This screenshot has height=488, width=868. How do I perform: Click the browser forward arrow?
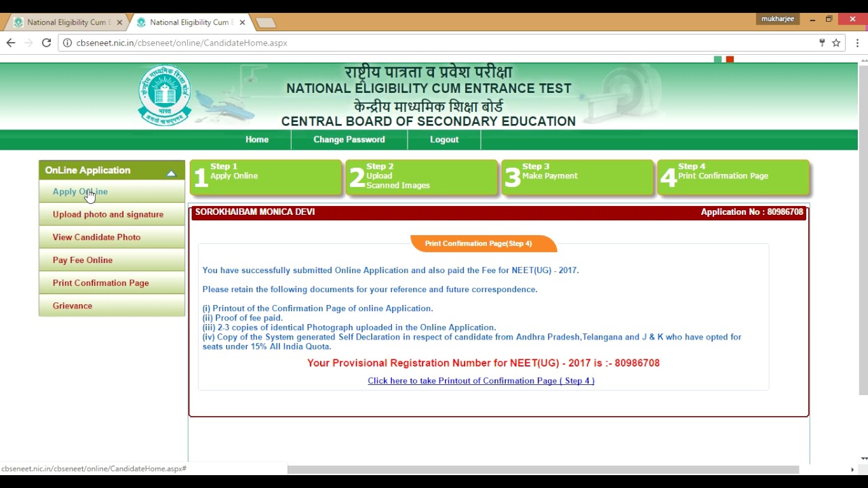point(28,43)
